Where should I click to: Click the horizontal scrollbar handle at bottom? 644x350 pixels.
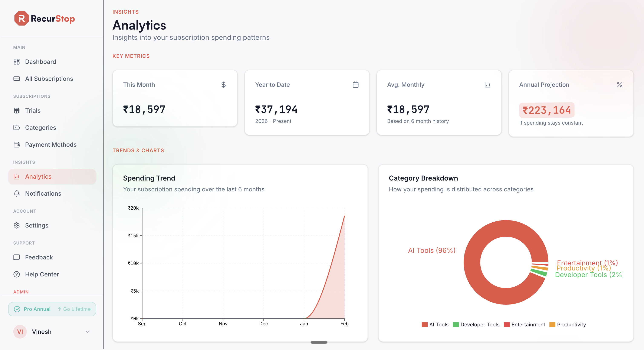(x=319, y=342)
